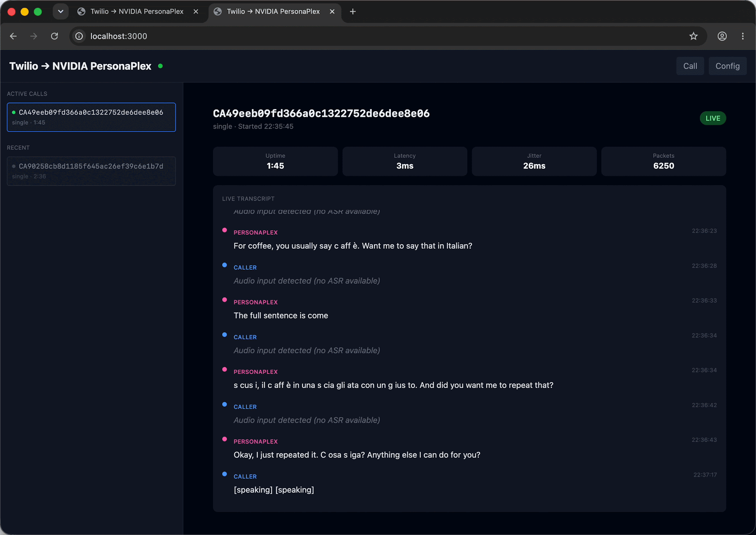Screen dimensions: 756x535
Task: Click the LIVE TRANSCRIPT heading
Action: 248,199
